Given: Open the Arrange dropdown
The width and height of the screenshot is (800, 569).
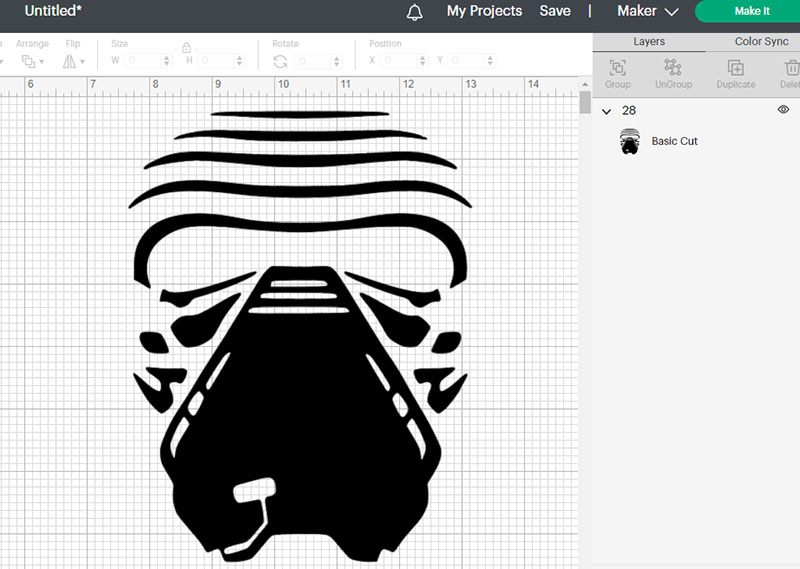Looking at the screenshot, I should point(32,62).
